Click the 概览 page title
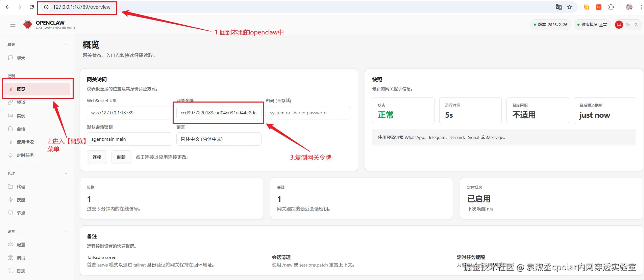644x280 pixels. (x=91, y=45)
